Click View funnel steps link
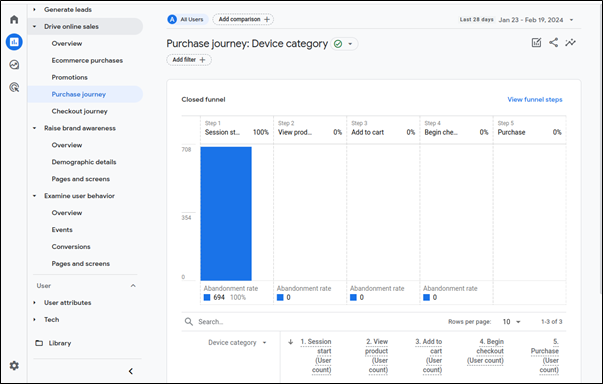 pos(535,100)
